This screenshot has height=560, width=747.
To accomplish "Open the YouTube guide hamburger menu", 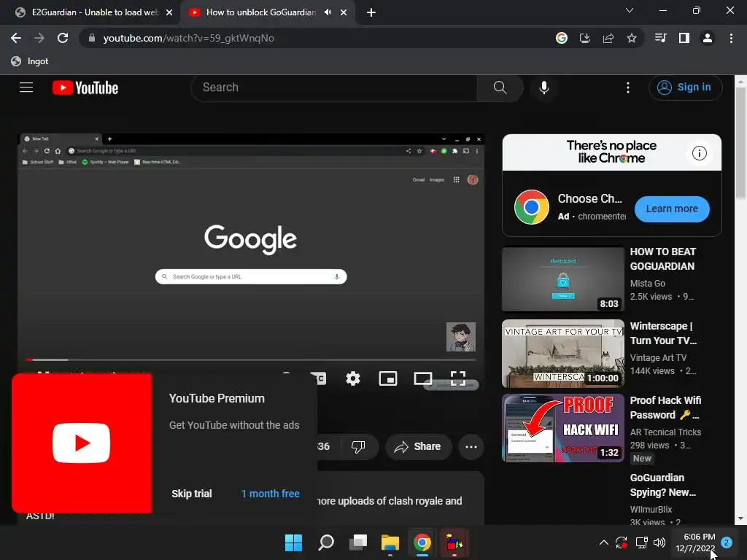I will 26,87.
